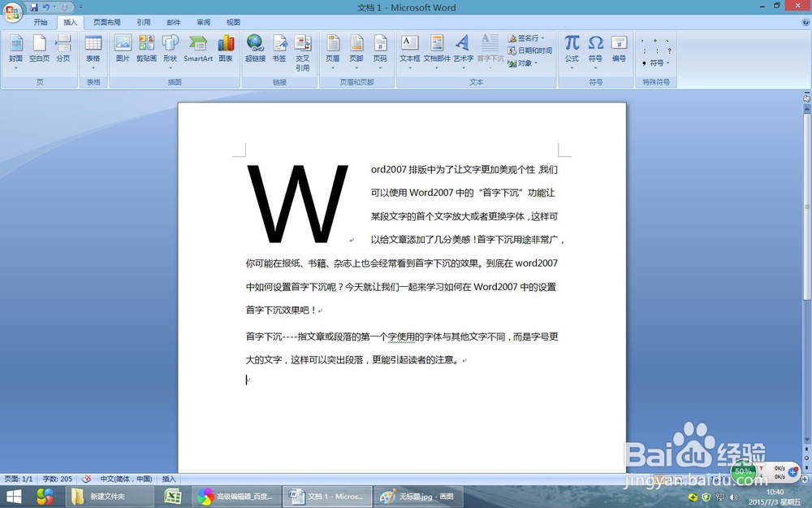Select the 插入 ribbon tab
Screen dimensions: 812x508
(70, 22)
